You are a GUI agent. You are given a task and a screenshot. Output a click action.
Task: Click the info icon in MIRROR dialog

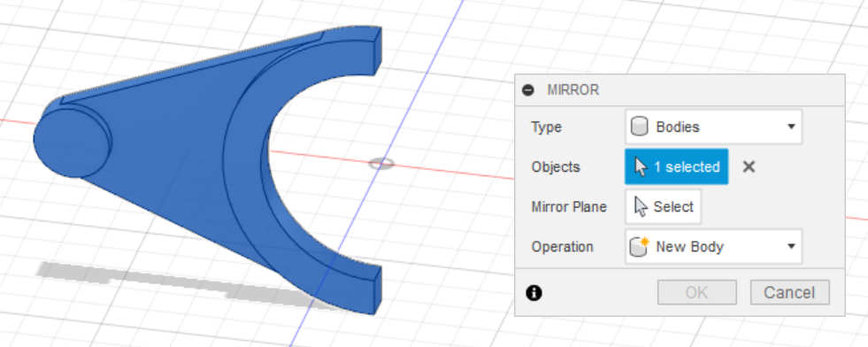point(534,293)
